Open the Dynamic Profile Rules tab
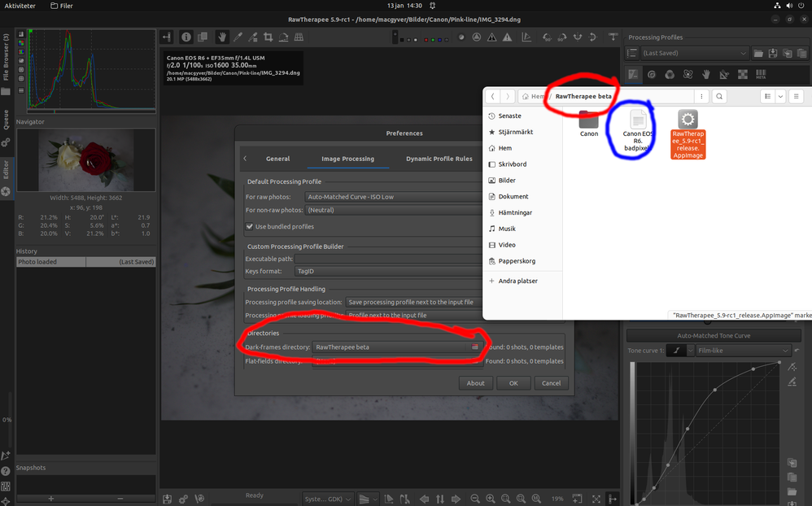812x506 pixels. pos(439,159)
